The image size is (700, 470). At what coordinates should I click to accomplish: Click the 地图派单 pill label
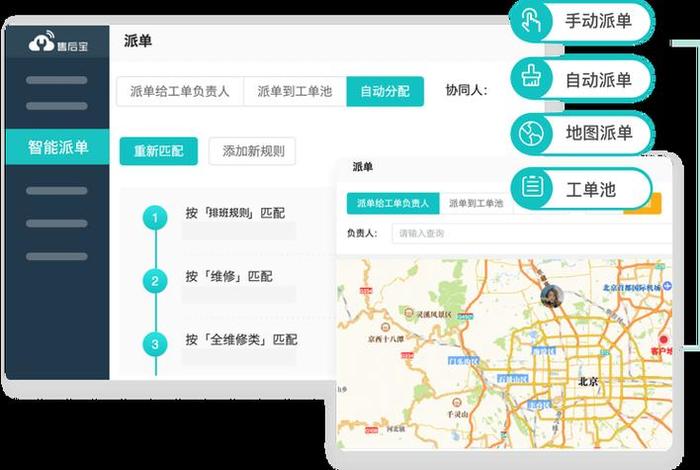[599, 133]
